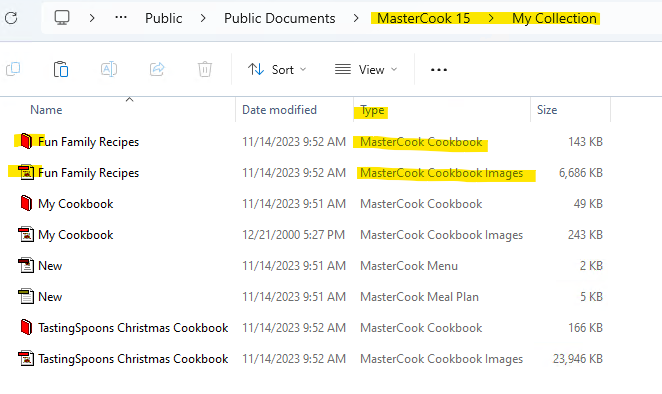This screenshot has height=394, width=662.
Task: Click the Rename toolbar icon
Action: [x=109, y=69]
